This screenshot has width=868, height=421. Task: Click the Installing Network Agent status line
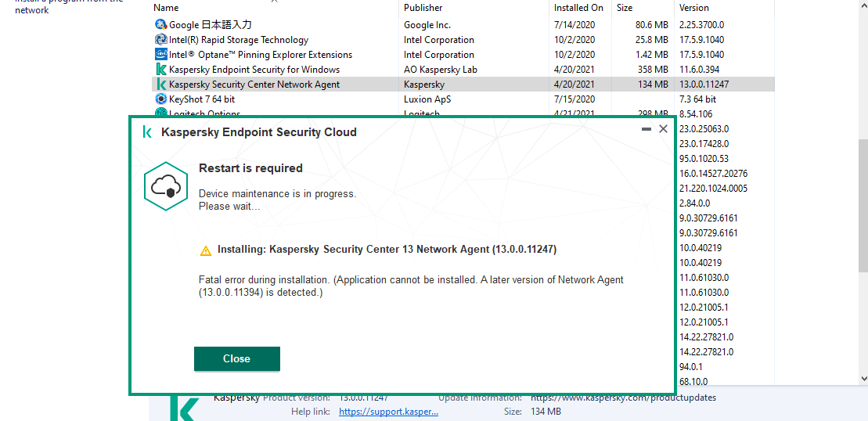(x=387, y=250)
